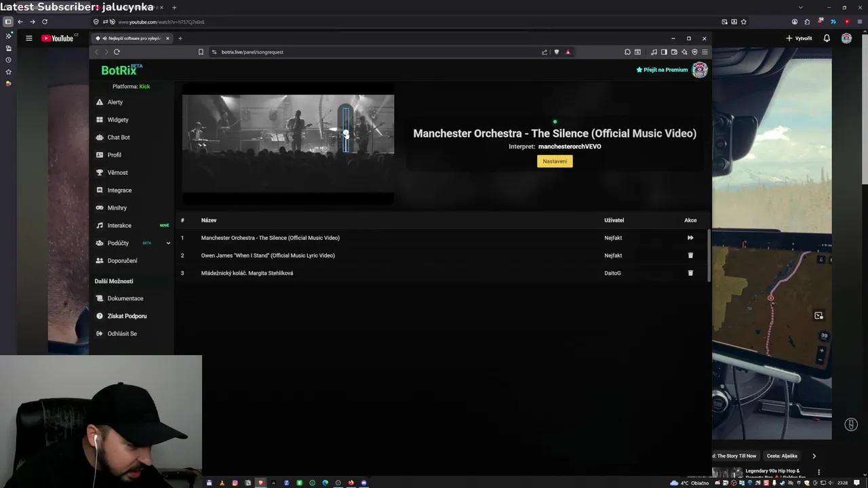The image size is (868, 488).
Task: Select Cesta: Aljaška chip on YouTube
Action: [782, 456]
